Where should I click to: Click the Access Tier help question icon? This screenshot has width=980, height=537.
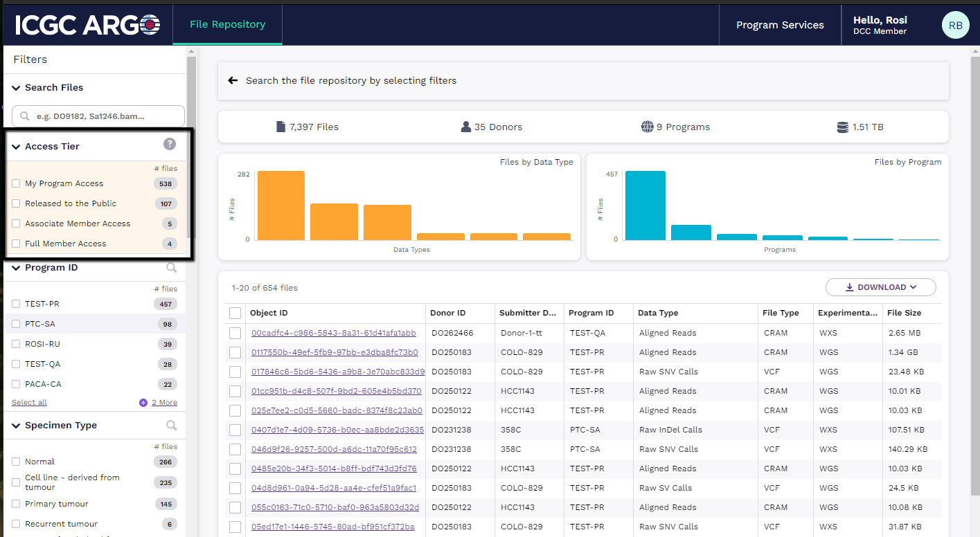170,144
